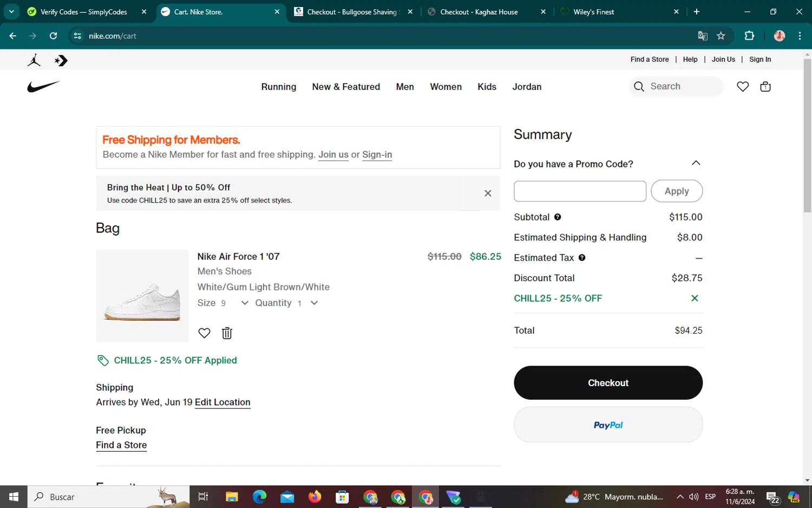This screenshot has width=812, height=508.
Task: Open the Quantity 1 dropdown
Action: (x=286, y=303)
